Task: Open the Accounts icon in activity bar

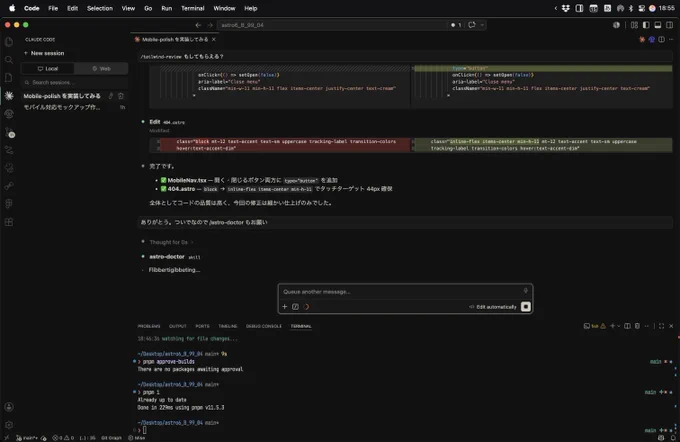Action: [x=9, y=406]
